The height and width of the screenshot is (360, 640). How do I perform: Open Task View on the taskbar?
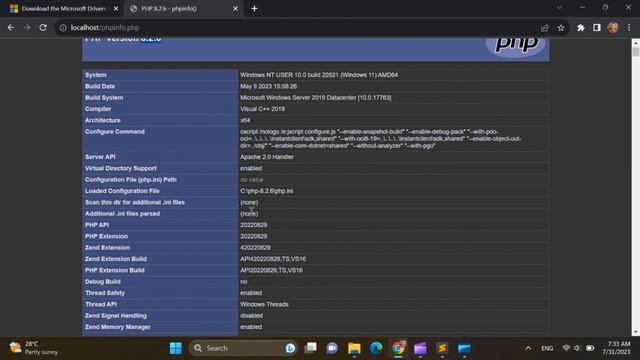coord(311,348)
